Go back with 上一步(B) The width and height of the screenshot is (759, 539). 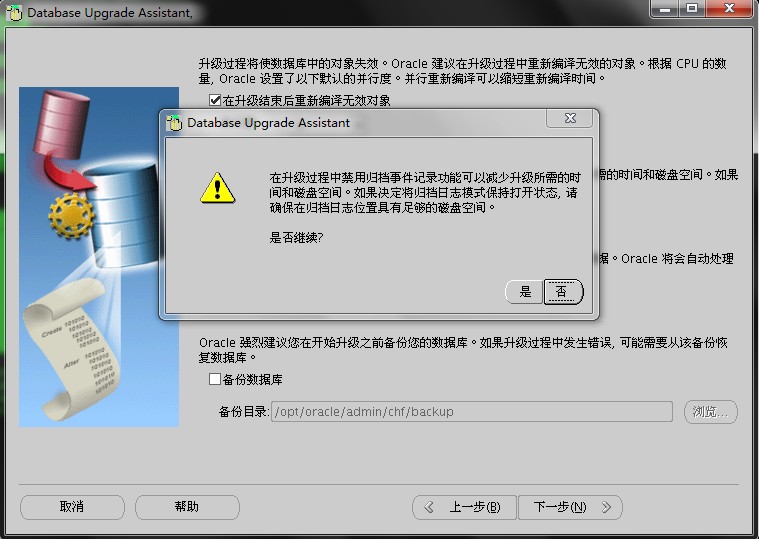(464, 507)
